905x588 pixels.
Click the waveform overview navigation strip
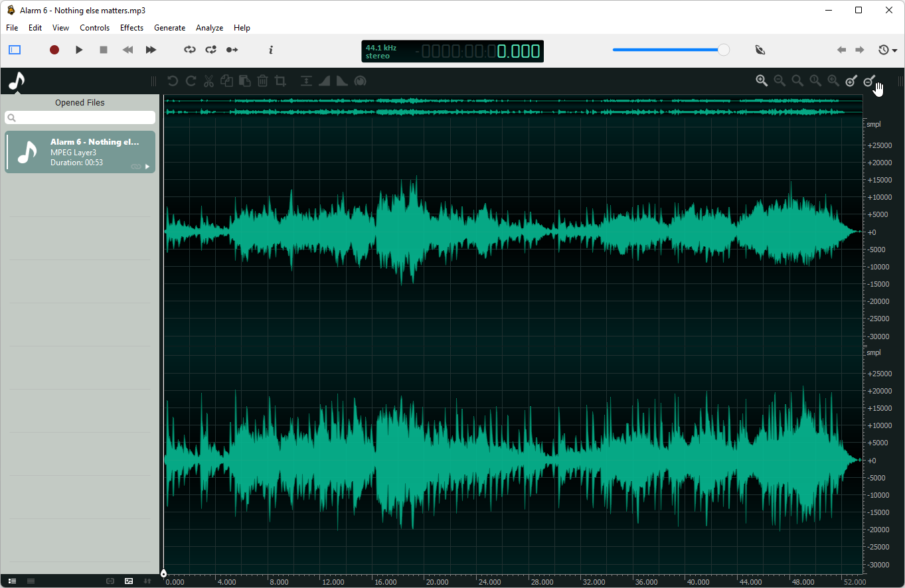tap(513, 106)
